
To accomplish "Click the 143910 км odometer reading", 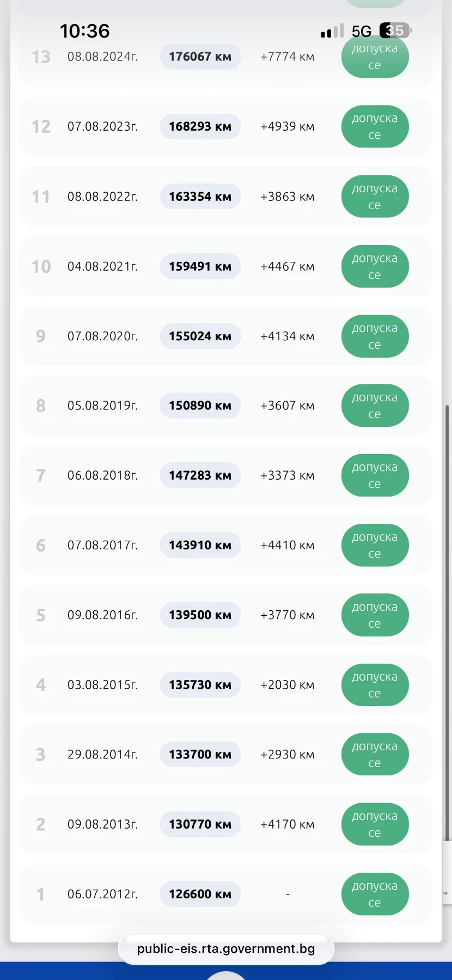I will (x=200, y=545).
